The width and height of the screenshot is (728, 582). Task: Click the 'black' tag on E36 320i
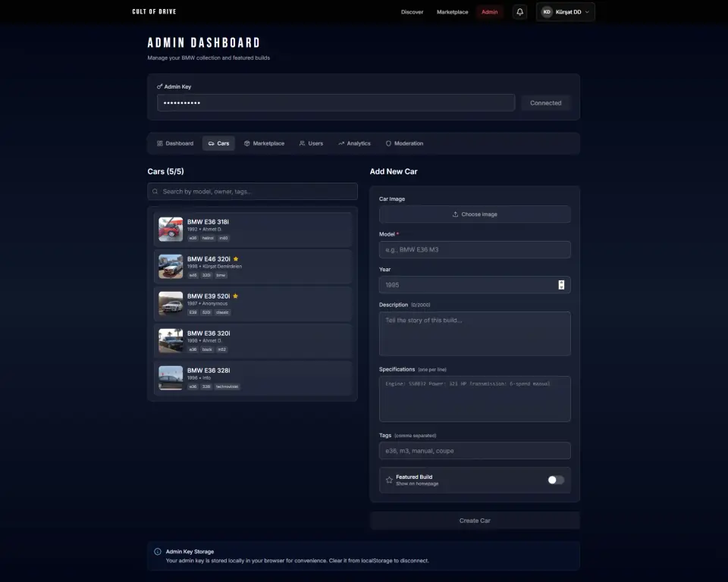207,349
